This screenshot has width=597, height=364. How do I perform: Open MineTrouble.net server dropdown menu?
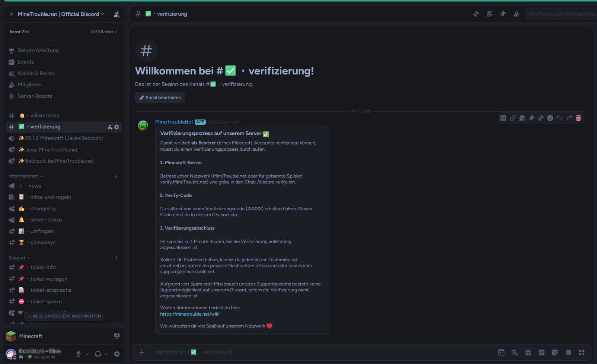pyautogui.click(x=61, y=14)
